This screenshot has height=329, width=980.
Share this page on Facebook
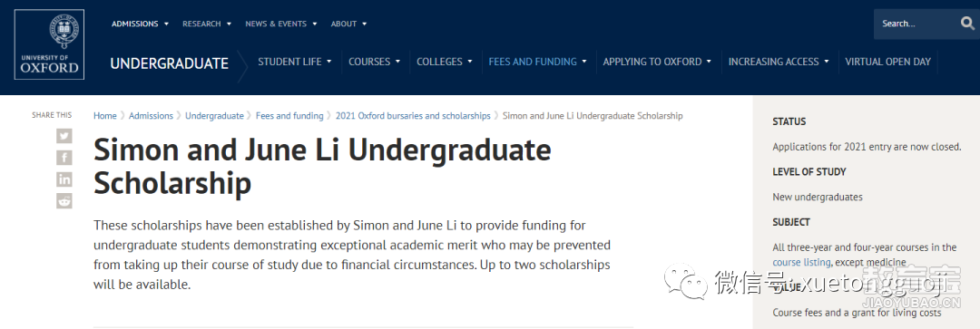point(64,158)
